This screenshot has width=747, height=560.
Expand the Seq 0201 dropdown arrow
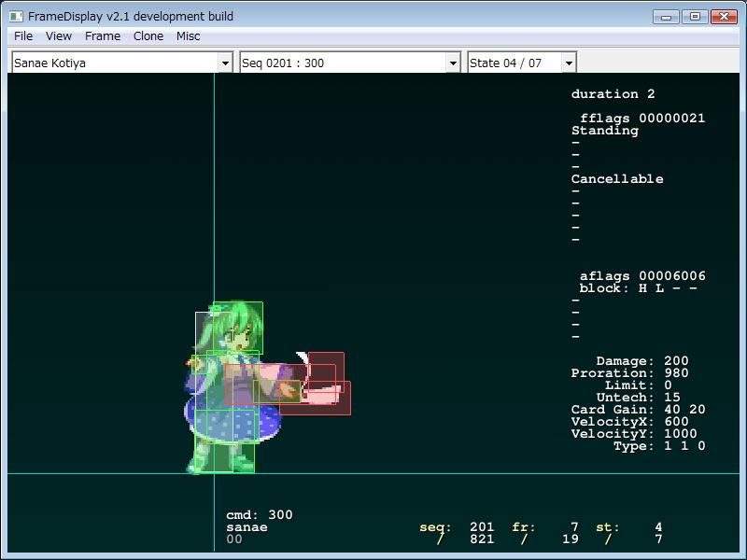pos(453,63)
